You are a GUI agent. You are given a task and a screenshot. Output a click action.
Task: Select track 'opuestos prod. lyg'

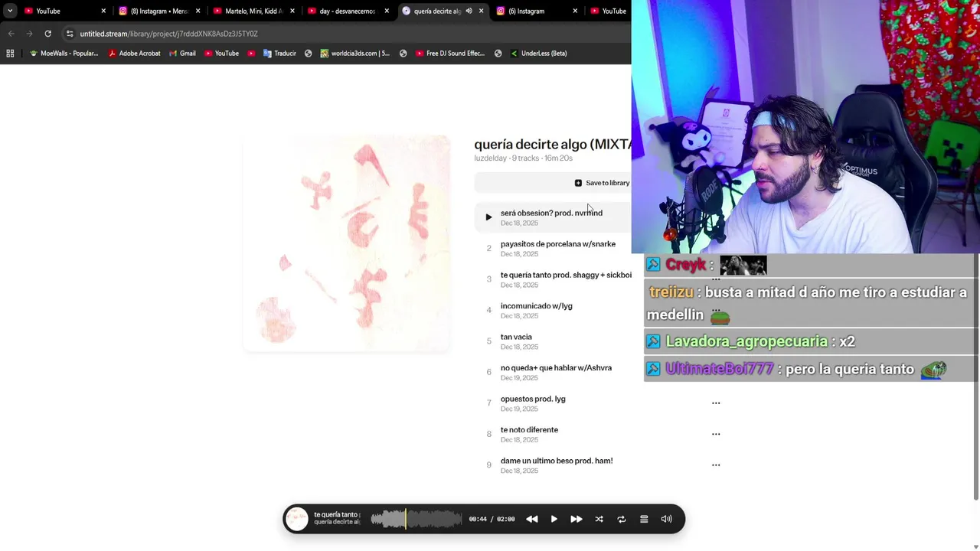(x=533, y=399)
